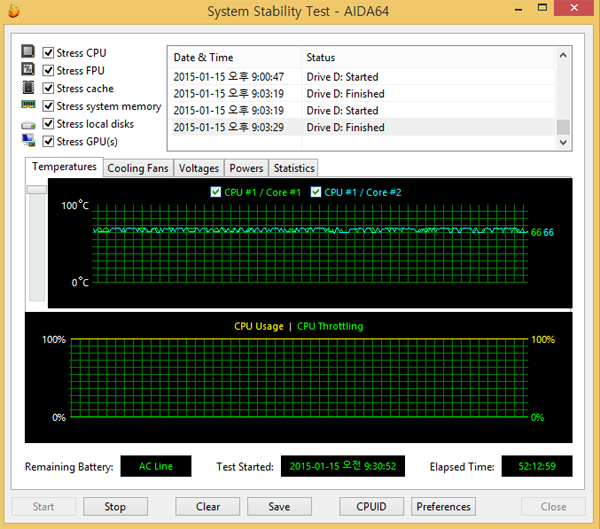Click the log list scrollbar thumb
Image resolution: width=600 pixels, height=529 pixels.
pos(563,127)
